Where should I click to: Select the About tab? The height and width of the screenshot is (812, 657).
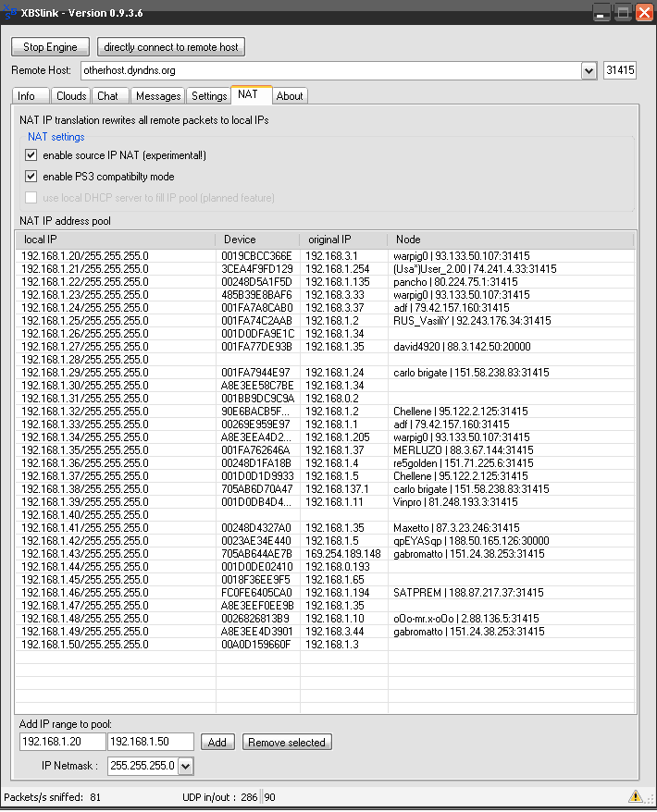click(290, 96)
